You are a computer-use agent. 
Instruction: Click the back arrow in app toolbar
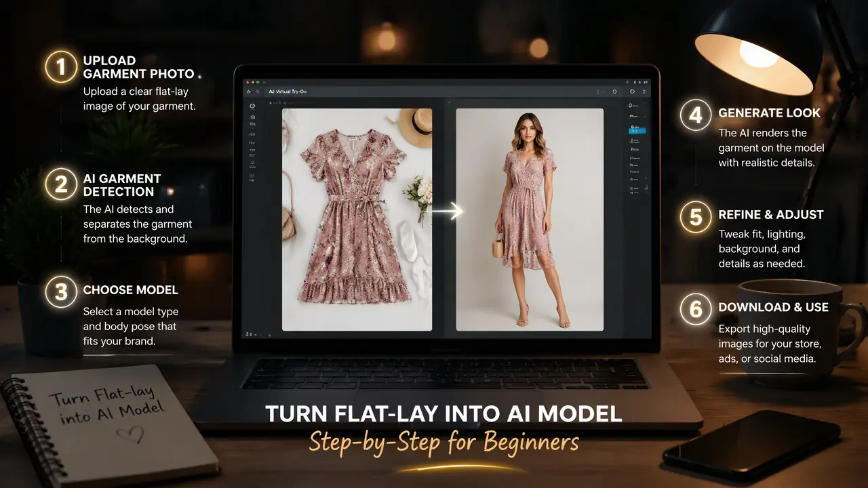point(249,91)
